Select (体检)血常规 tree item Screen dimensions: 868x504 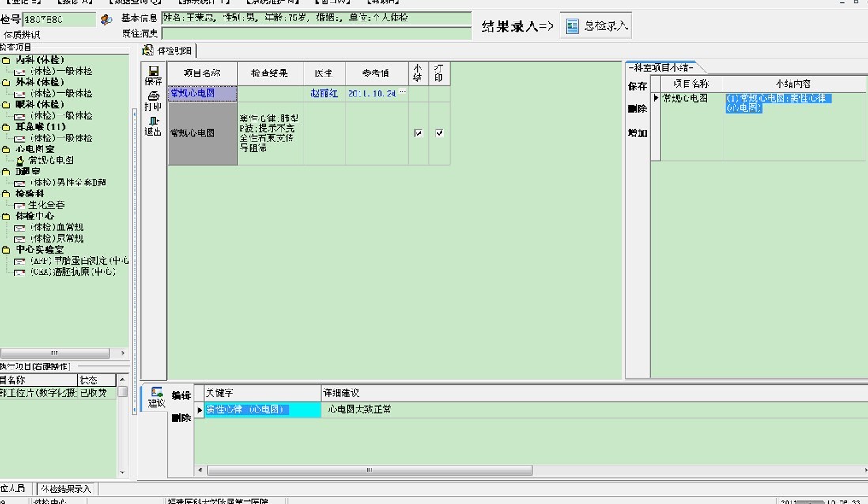tap(56, 227)
